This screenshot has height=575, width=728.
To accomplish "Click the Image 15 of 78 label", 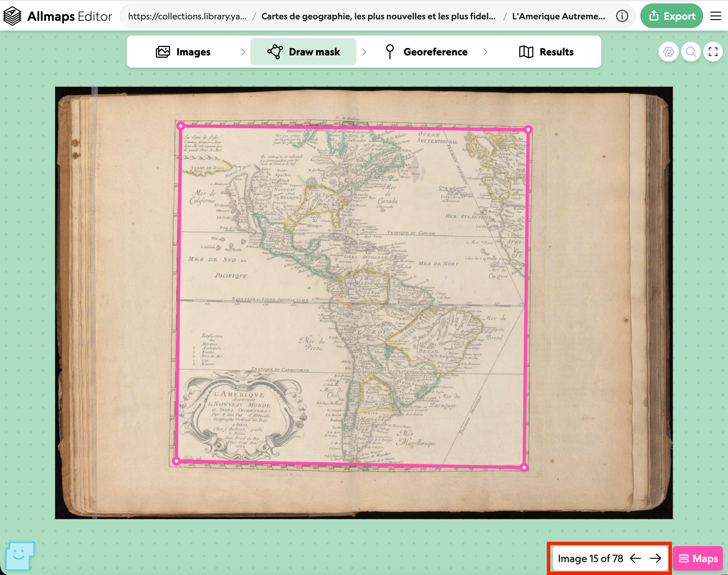I will click(x=590, y=558).
